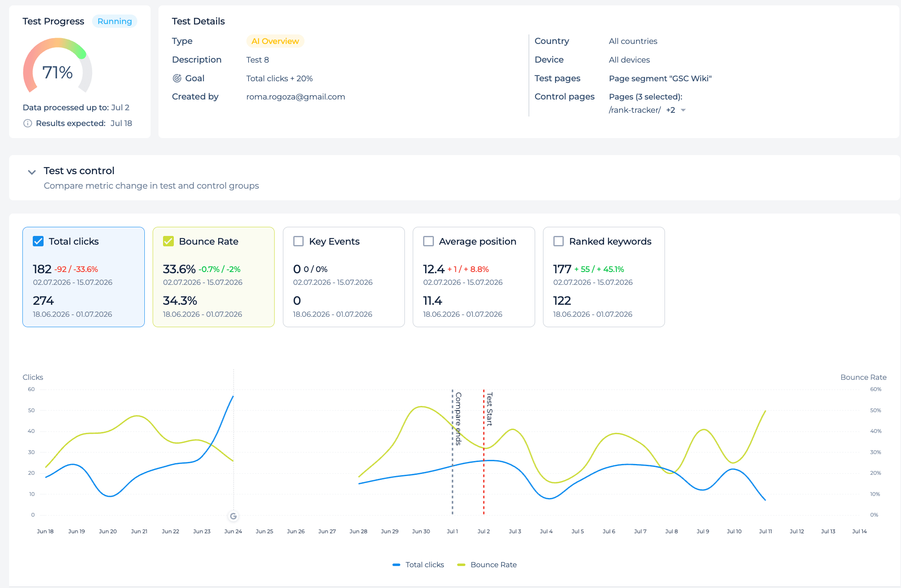Viewport: 901px width, 588px height.
Task: Click the Test 8 description
Action: click(x=258, y=60)
